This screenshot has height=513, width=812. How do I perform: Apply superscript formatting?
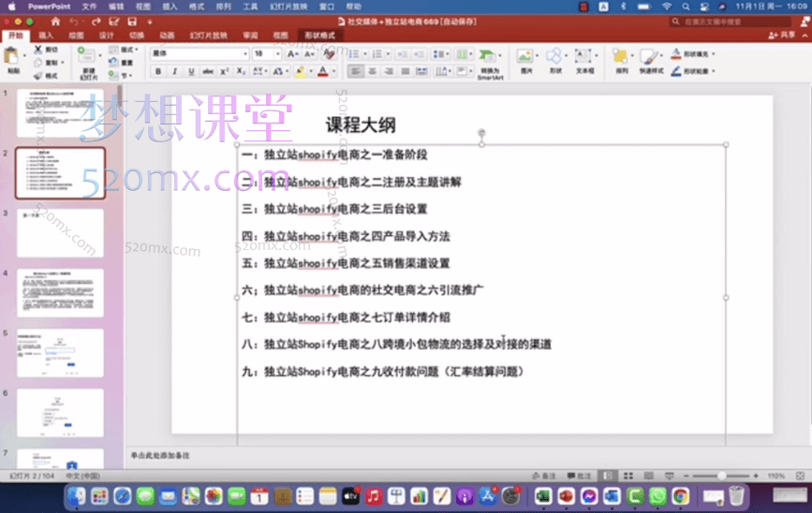click(224, 71)
